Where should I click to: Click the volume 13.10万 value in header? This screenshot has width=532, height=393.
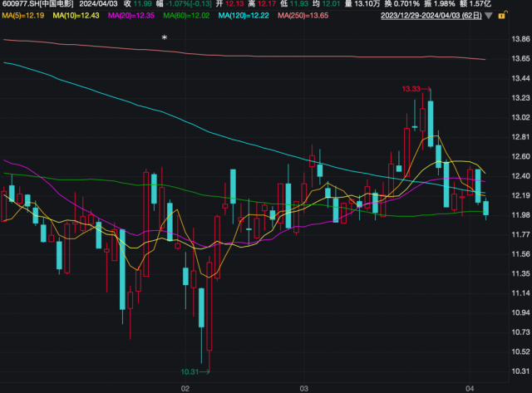click(x=367, y=4)
